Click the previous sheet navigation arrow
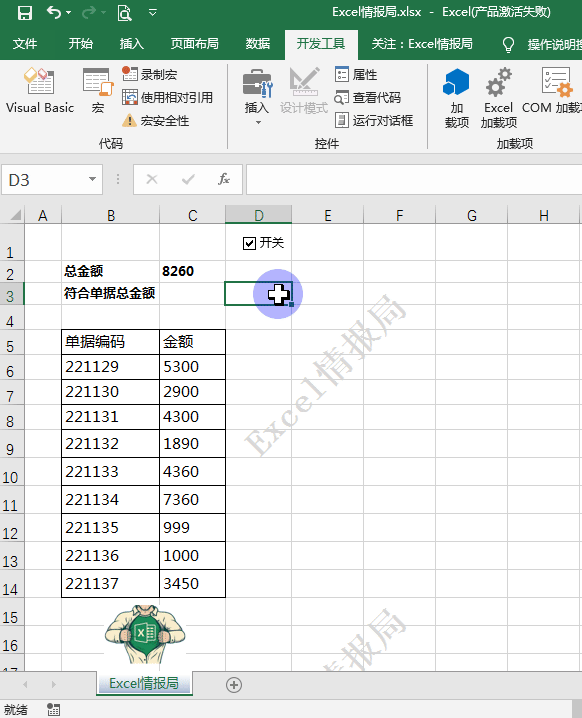 [25, 685]
